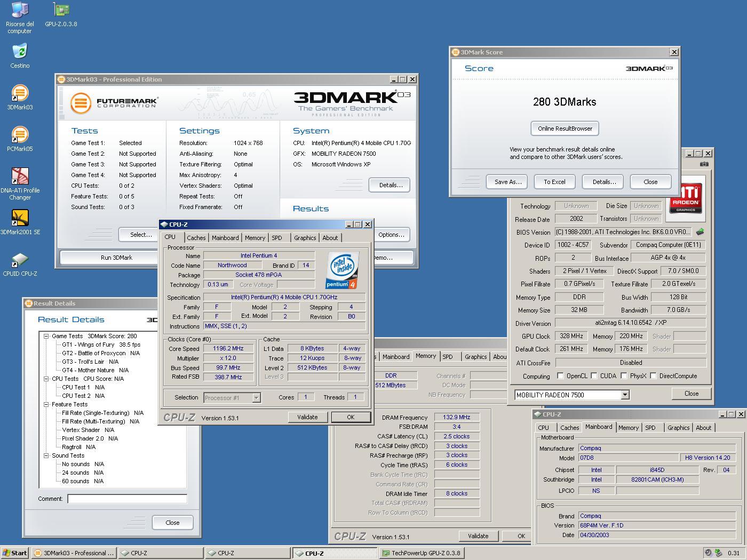Switch to About tab in front CPU-Z
The width and height of the screenshot is (747, 560).
[x=330, y=238]
